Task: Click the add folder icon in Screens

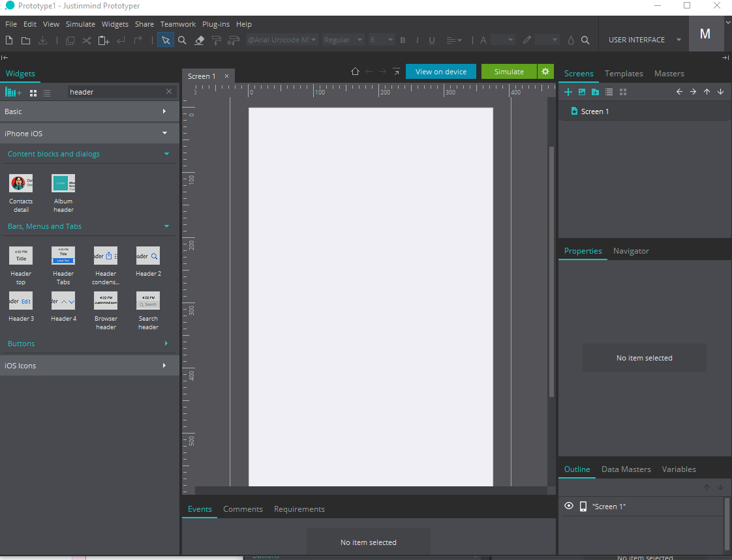Action: click(x=595, y=92)
